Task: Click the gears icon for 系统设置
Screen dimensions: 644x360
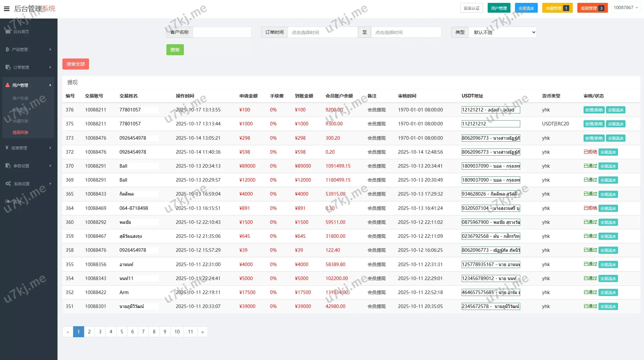Action: coord(8,184)
